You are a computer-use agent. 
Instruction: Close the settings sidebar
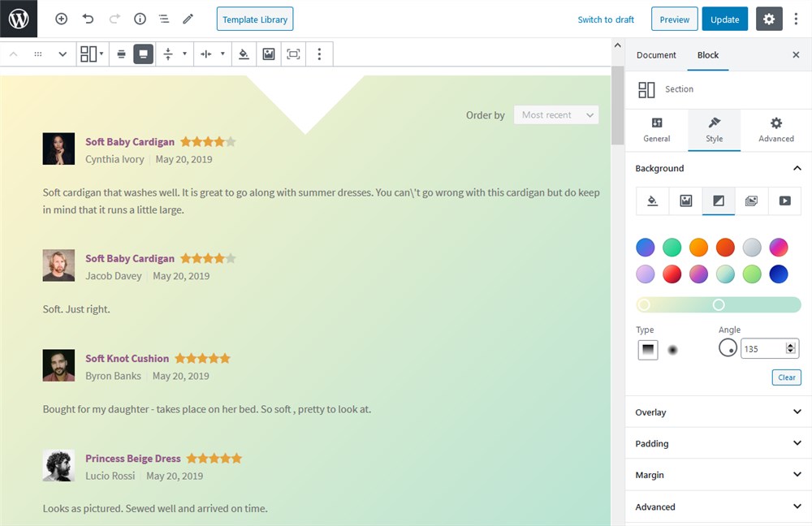point(796,55)
